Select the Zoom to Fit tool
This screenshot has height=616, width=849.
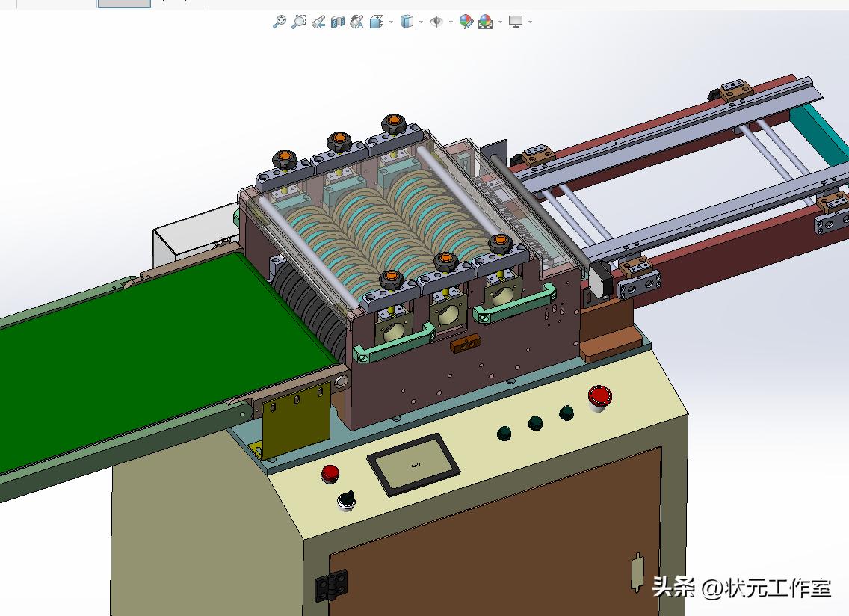click(280, 22)
